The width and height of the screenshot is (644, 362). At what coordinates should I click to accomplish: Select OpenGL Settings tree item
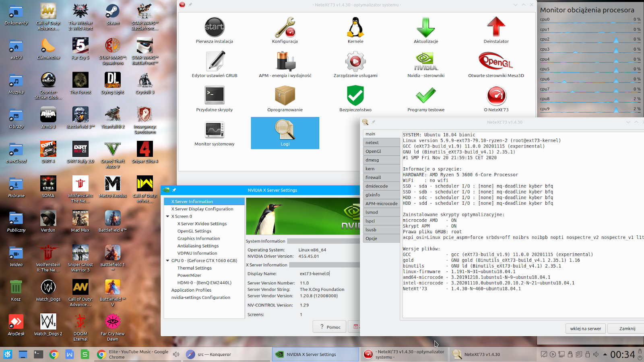[194, 231]
